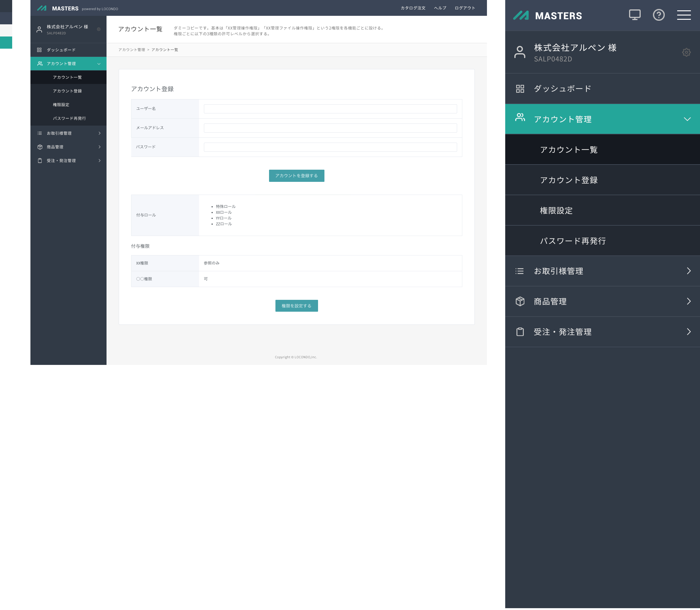Collapse アカウント管理 chevron in mobile menu
The height and width of the screenshot is (610, 700).
coord(687,119)
